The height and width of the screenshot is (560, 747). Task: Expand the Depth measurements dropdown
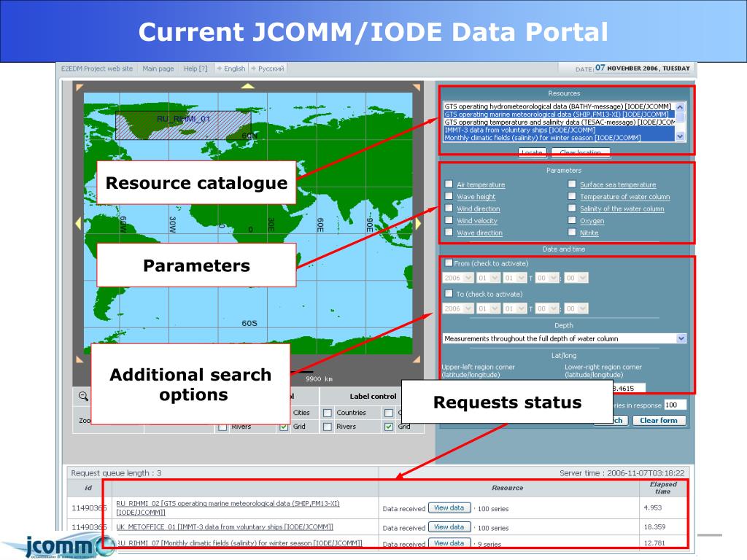pos(565,338)
